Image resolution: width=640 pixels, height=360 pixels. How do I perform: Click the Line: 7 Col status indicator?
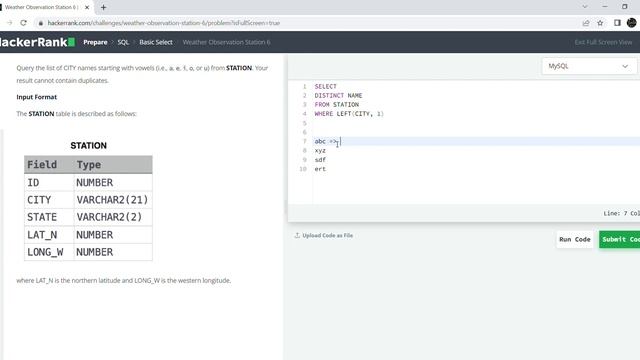coord(621,213)
